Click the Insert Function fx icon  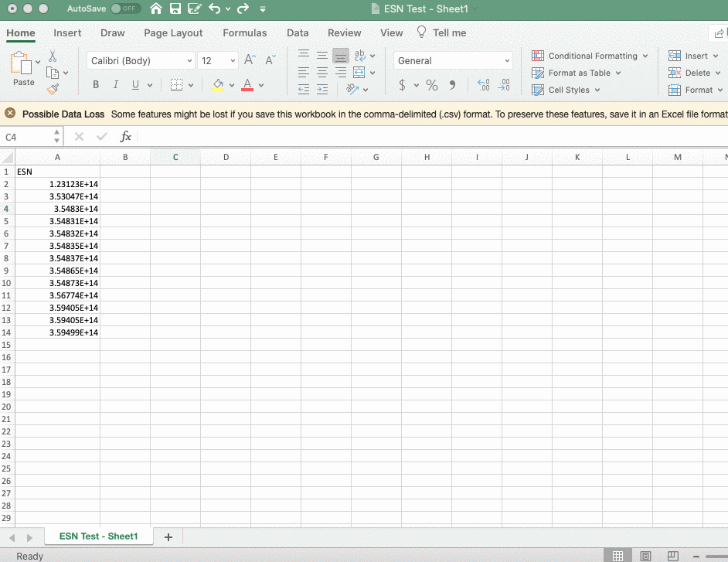(125, 137)
